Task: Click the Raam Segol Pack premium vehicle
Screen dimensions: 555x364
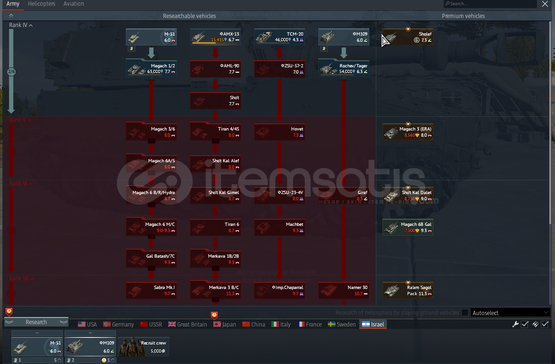Action: click(408, 290)
